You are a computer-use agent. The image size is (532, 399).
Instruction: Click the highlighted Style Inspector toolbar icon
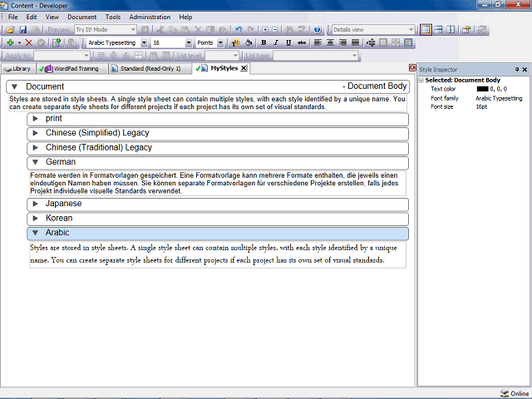point(408,42)
